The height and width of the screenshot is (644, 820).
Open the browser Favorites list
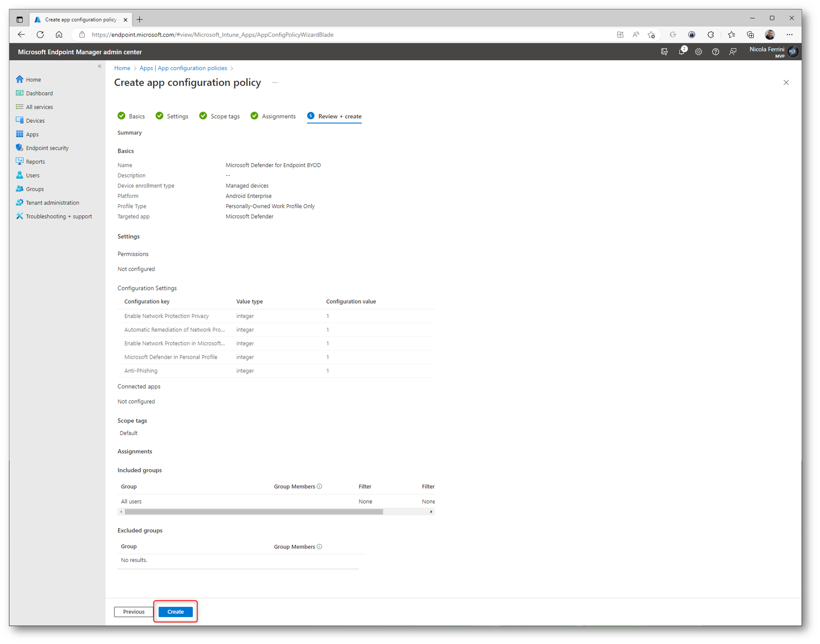click(732, 35)
